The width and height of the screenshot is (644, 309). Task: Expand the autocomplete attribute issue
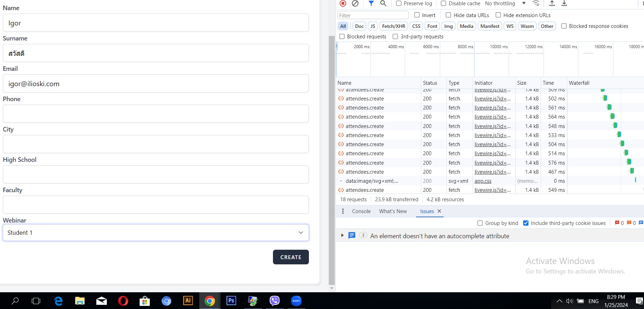coord(342,236)
